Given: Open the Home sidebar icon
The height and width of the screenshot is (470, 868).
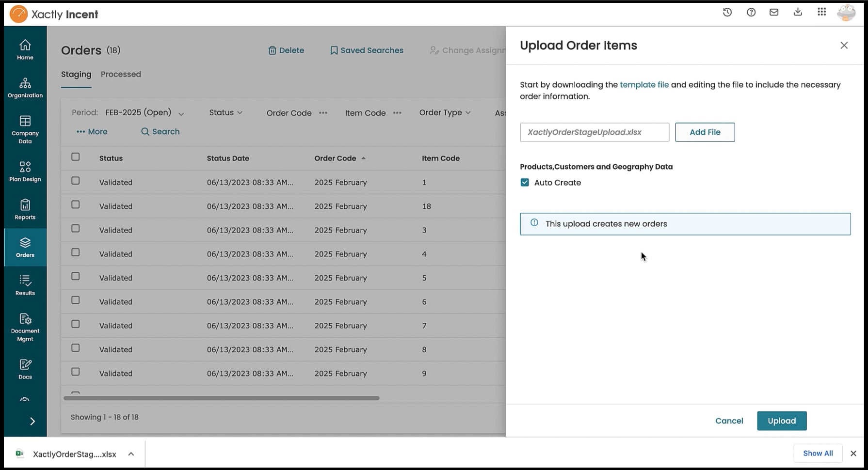Looking at the screenshot, I should point(25,50).
